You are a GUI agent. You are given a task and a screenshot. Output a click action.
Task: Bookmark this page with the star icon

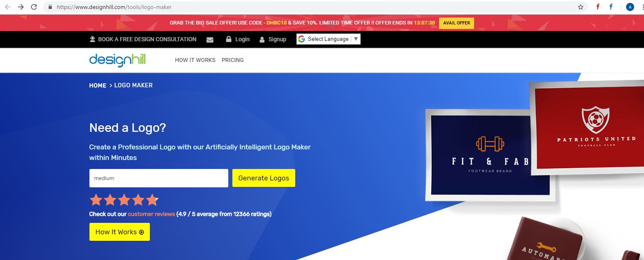click(581, 7)
